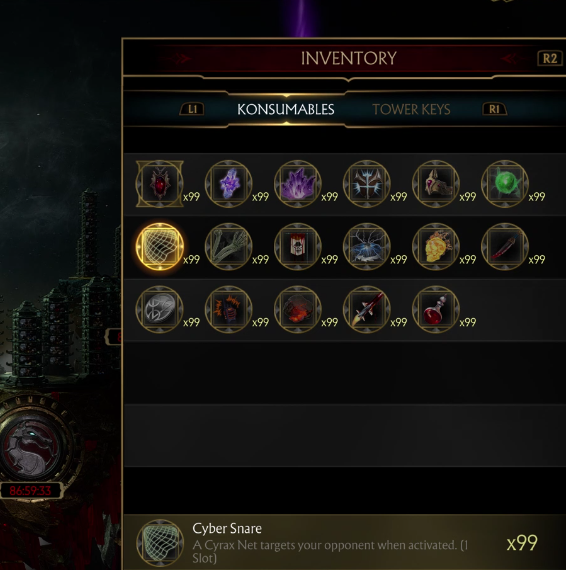Select the golden flaming skull konsumable

tap(436, 246)
